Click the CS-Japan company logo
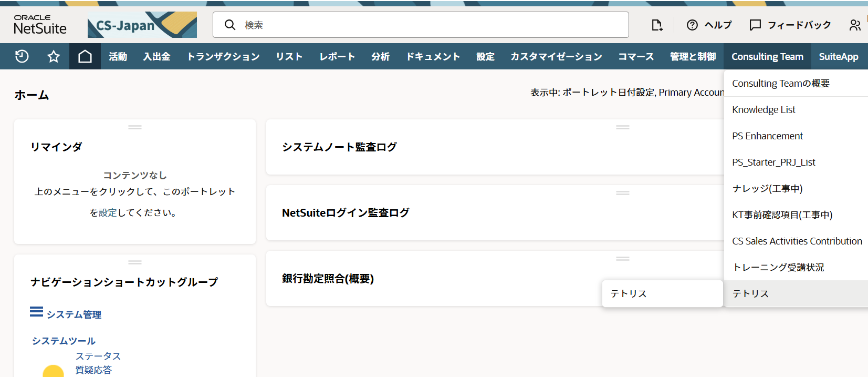 point(142,25)
